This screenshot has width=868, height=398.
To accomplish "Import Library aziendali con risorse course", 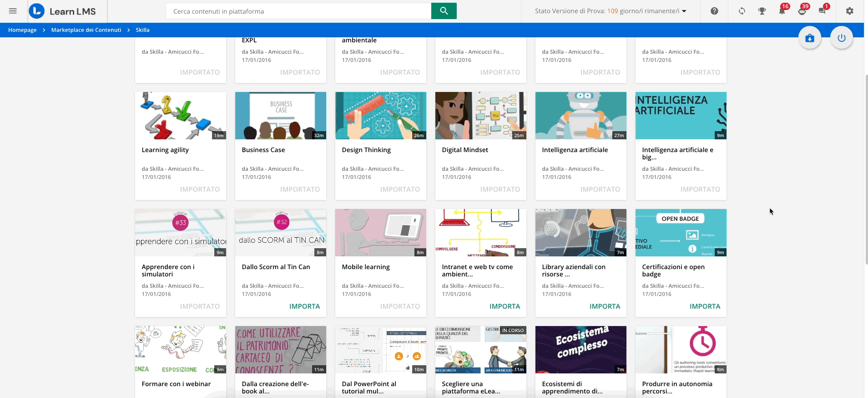I will tap(605, 306).
